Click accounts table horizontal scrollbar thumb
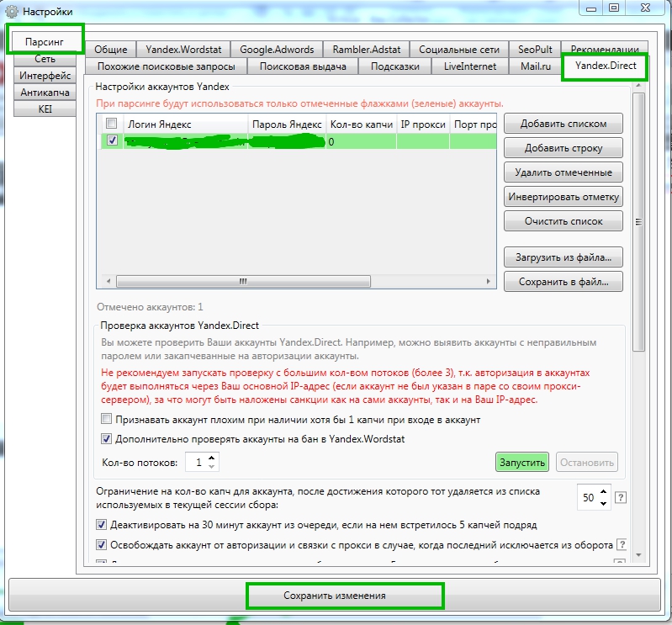 click(x=243, y=281)
